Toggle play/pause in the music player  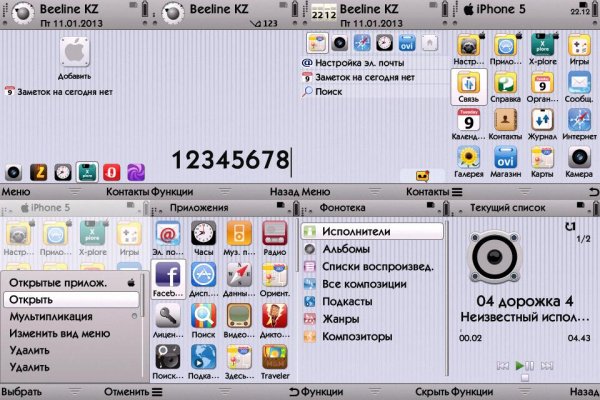click(525, 366)
